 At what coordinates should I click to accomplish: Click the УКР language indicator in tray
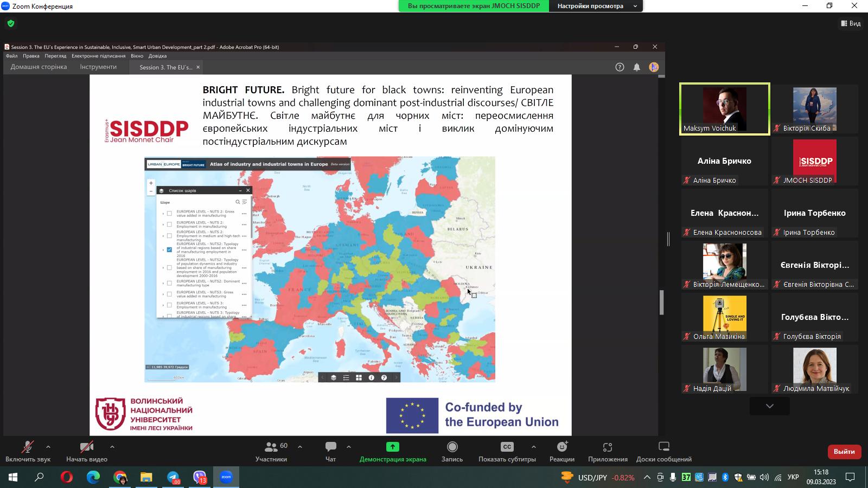click(x=793, y=478)
